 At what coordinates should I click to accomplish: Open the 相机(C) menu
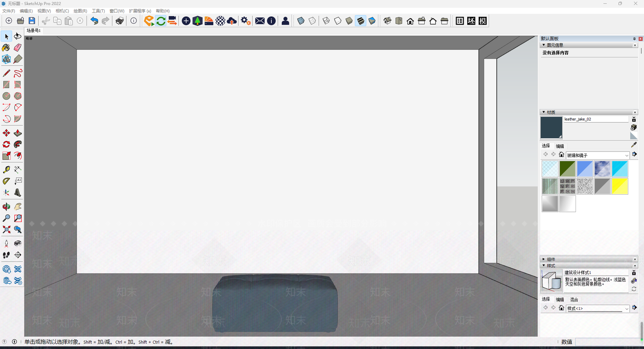[62, 11]
